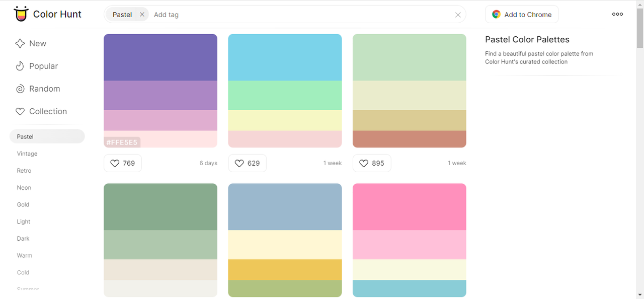Like the palette with 769 likes
644x299 pixels.
(123, 163)
